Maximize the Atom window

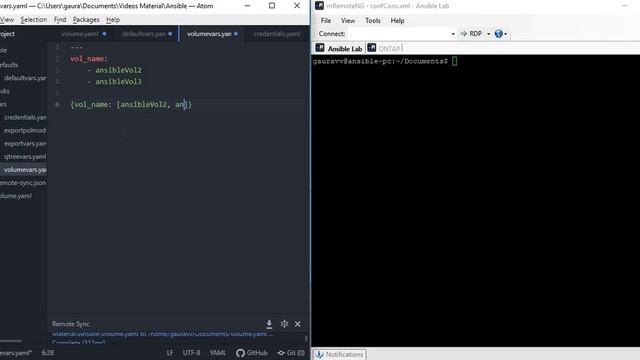coord(272,6)
